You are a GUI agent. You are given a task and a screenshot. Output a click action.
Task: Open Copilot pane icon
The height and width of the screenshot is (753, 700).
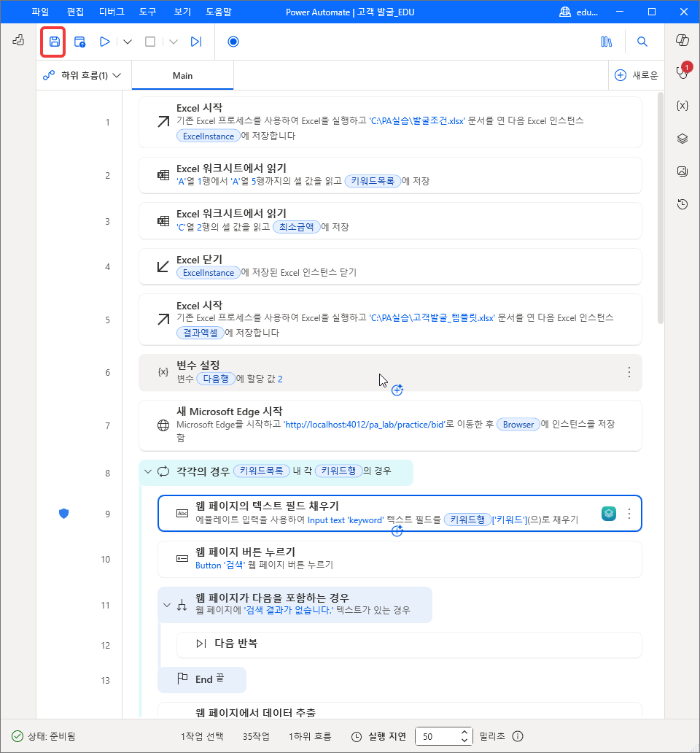click(x=682, y=40)
